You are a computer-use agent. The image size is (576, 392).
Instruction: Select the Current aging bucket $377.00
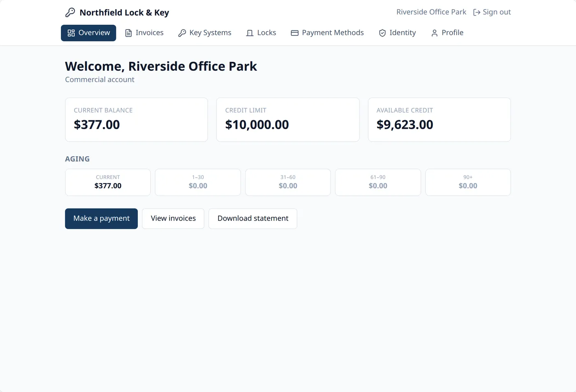tap(108, 182)
